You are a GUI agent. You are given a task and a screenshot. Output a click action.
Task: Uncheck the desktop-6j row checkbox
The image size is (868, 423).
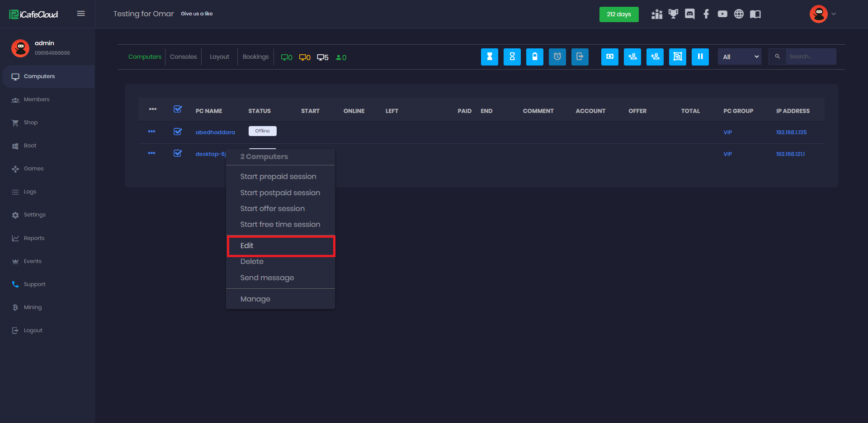pos(178,153)
